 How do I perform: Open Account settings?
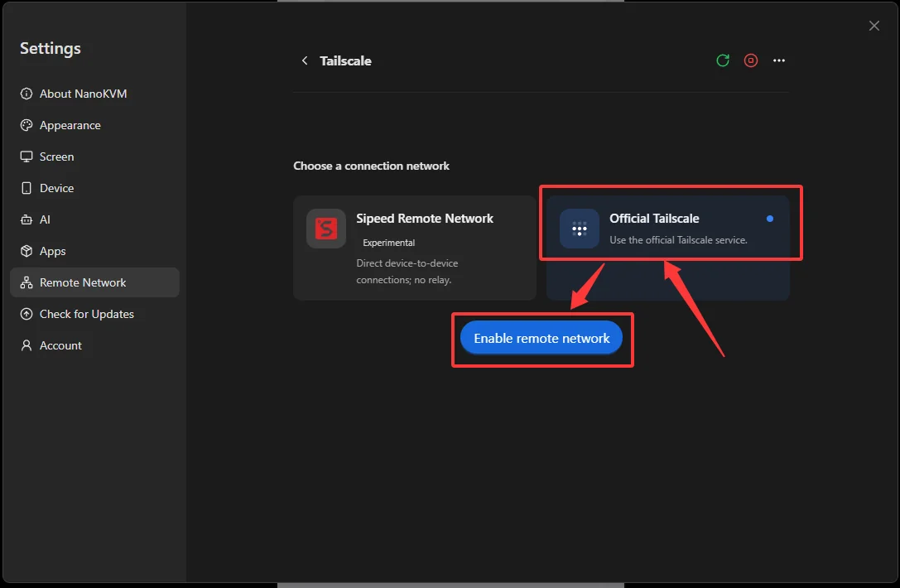94,345
